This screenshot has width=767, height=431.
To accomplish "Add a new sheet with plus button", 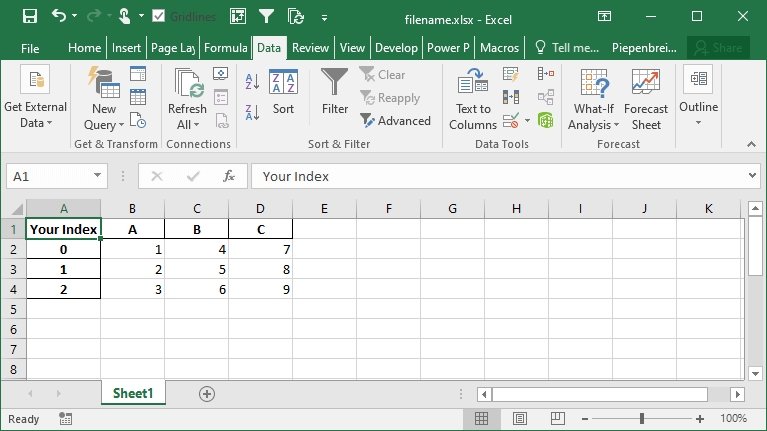I will 207,394.
